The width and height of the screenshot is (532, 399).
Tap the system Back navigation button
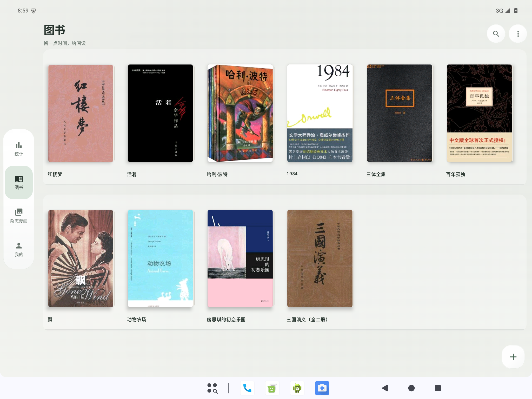pos(385,388)
